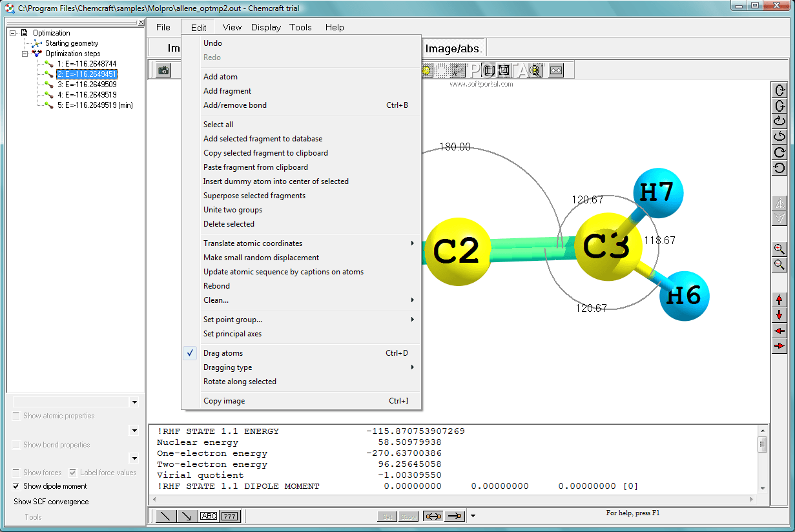
Task: Select the Image/abs. tab
Action: click(454, 48)
